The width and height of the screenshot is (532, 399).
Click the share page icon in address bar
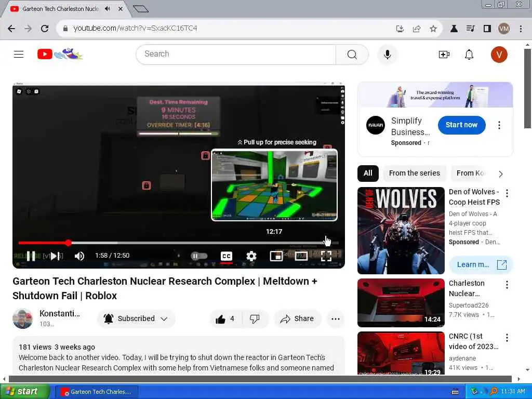[x=416, y=29]
